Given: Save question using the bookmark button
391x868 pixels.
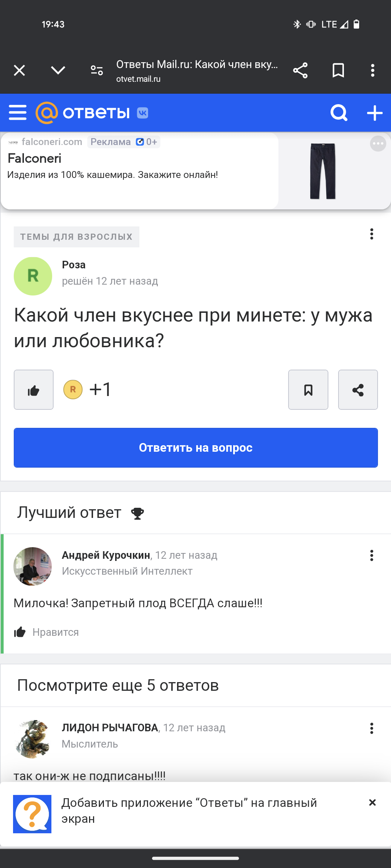Looking at the screenshot, I should [308, 390].
